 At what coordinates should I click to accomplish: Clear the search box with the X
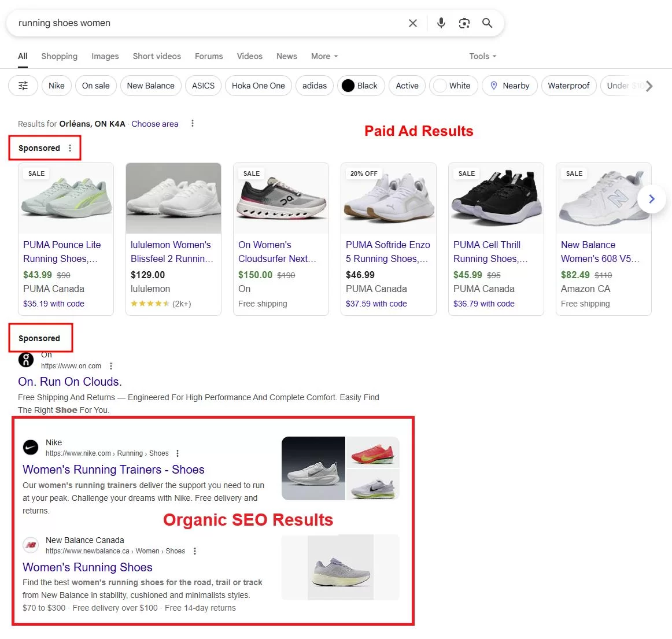pos(413,23)
